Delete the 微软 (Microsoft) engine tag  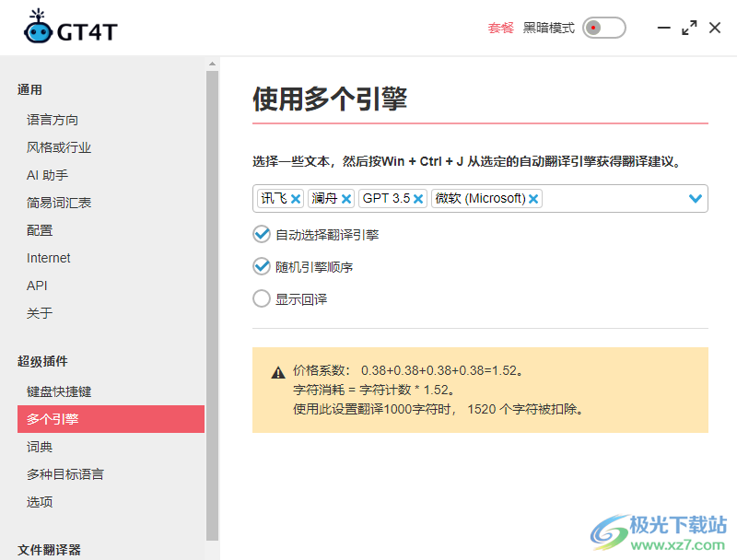532,198
